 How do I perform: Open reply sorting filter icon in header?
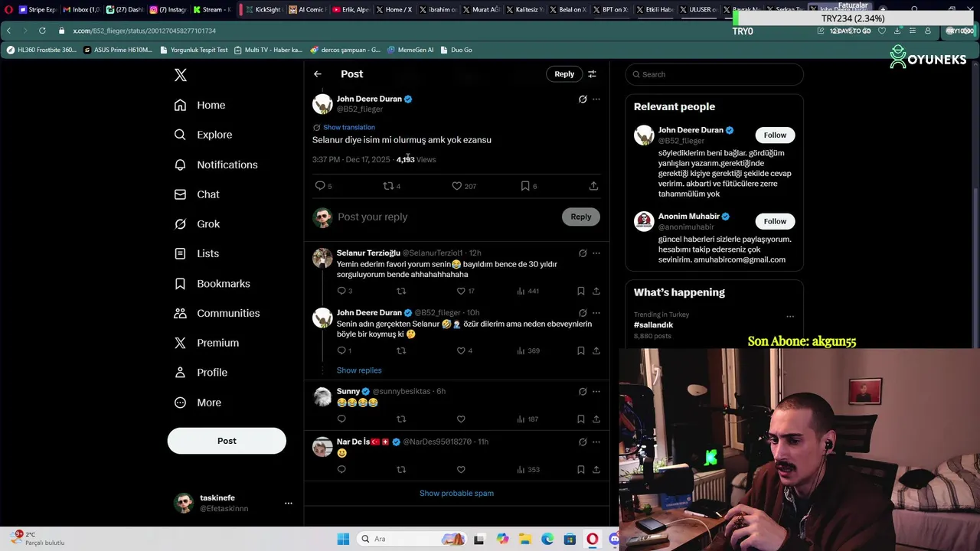[592, 74]
